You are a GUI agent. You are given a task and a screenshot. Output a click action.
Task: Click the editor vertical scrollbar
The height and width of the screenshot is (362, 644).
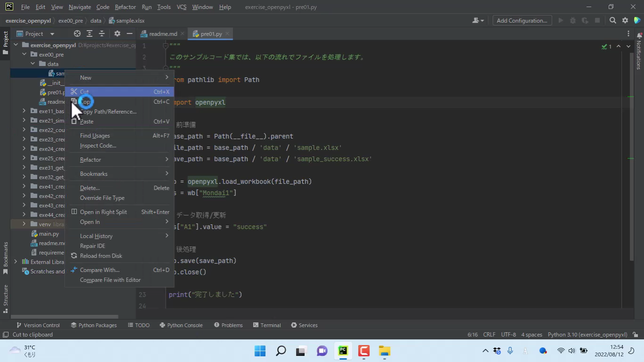(631, 156)
